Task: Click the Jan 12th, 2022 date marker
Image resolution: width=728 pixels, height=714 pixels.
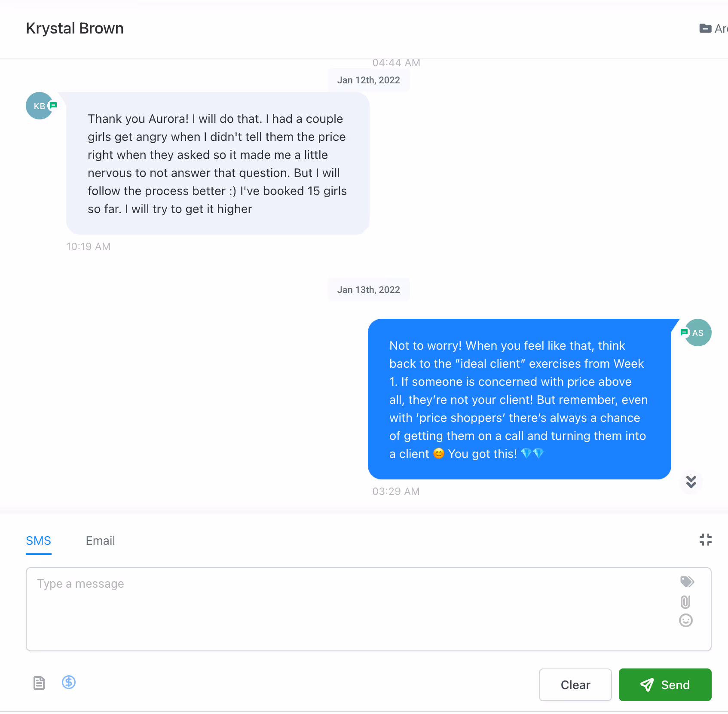Action: tap(369, 80)
